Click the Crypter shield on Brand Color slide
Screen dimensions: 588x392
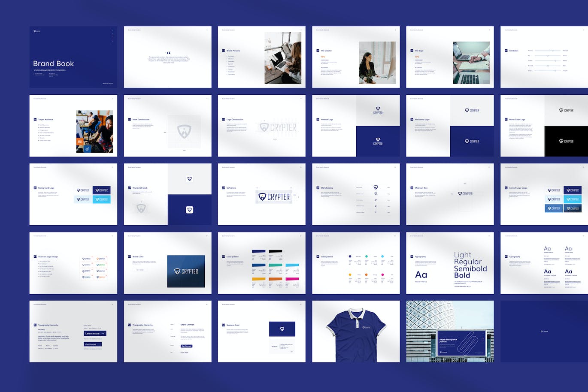click(x=177, y=271)
